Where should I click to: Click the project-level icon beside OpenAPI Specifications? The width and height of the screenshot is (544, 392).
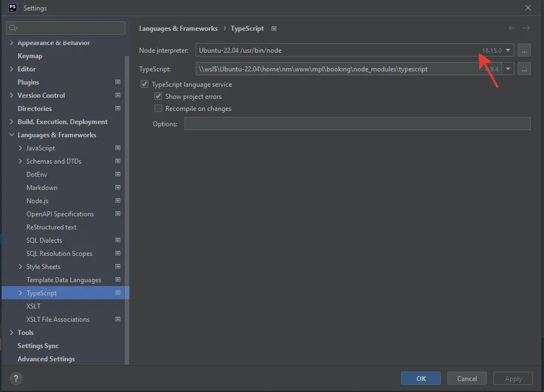pos(118,214)
